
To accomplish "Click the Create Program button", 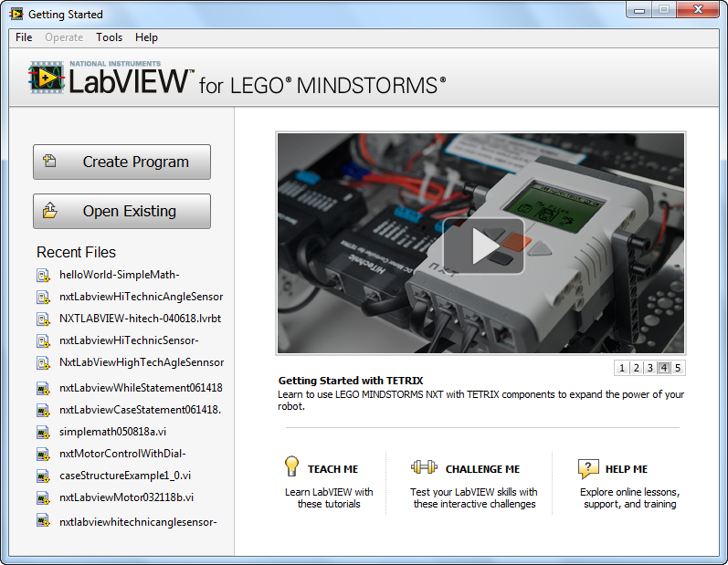I will click(121, 162).
